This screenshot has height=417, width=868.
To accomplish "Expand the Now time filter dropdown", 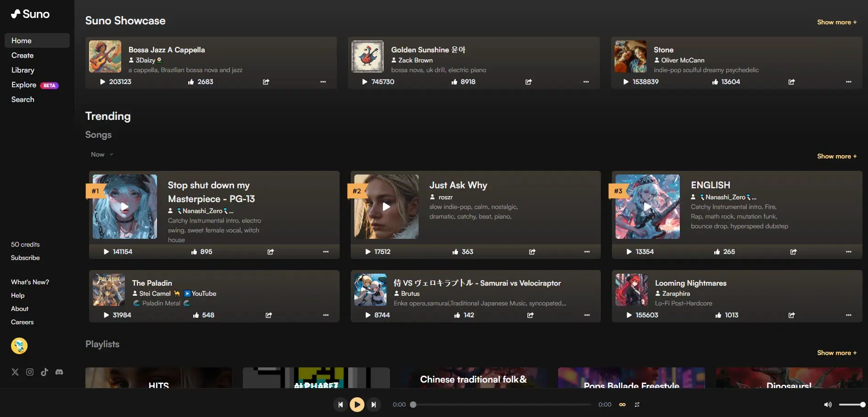I will point(102,154).
